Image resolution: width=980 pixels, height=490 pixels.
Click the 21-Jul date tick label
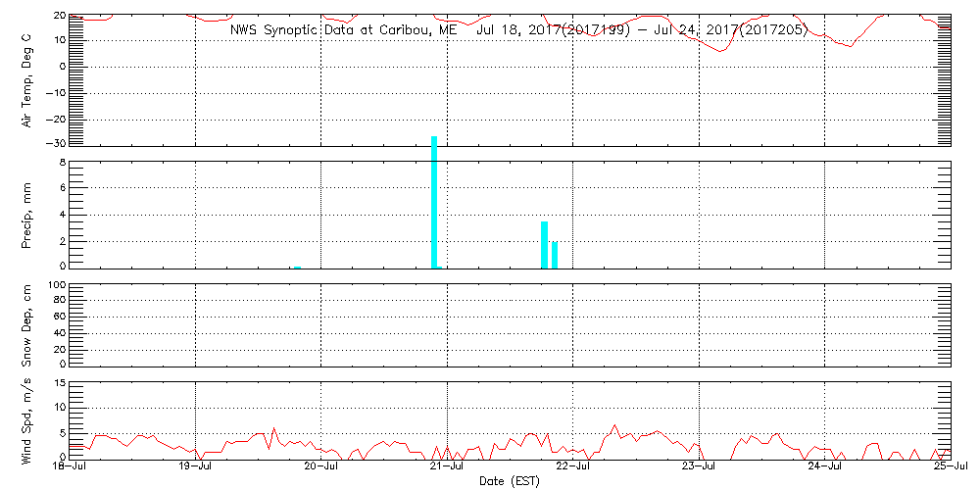[448, 468]
